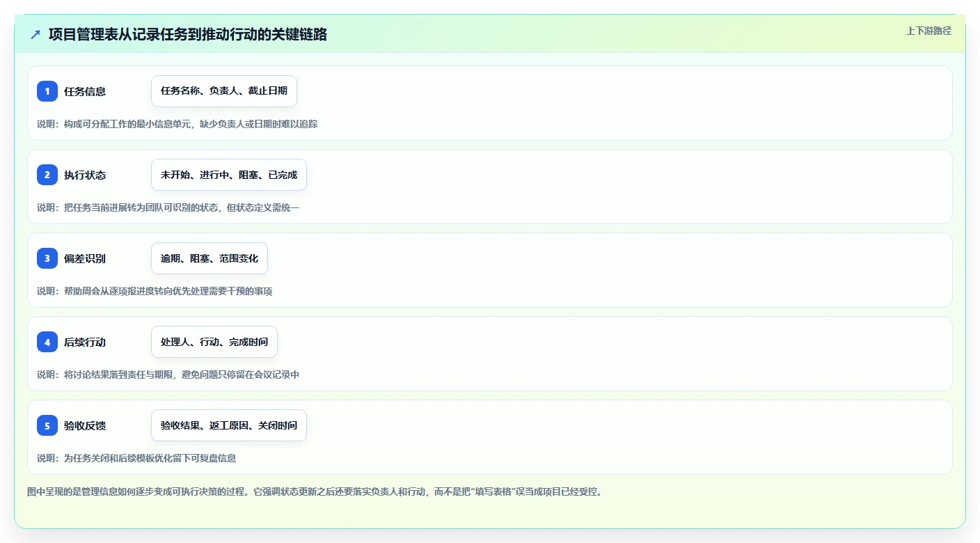Select the 偏差识别 step heading
Screen dimensions: 980x543
(x=85, y=258)
